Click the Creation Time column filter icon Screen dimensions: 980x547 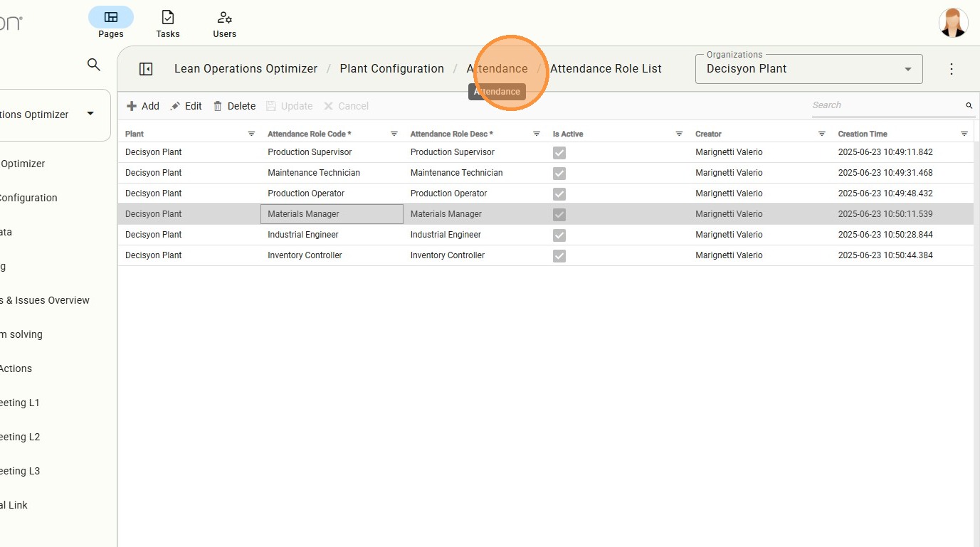point(964,134)
